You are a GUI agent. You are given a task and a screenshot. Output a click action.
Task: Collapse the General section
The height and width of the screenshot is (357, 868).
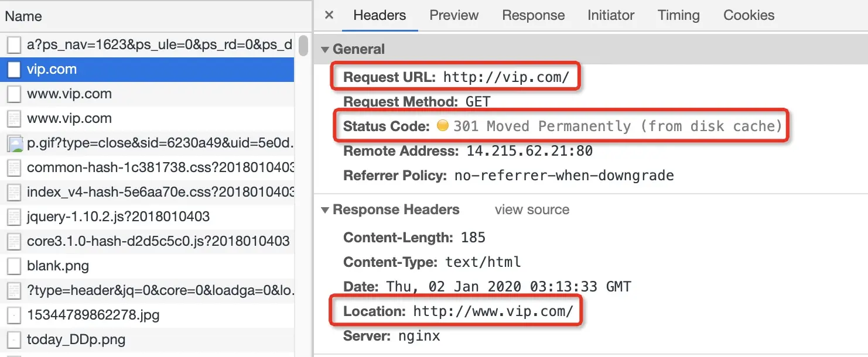[x=325, y=49]
